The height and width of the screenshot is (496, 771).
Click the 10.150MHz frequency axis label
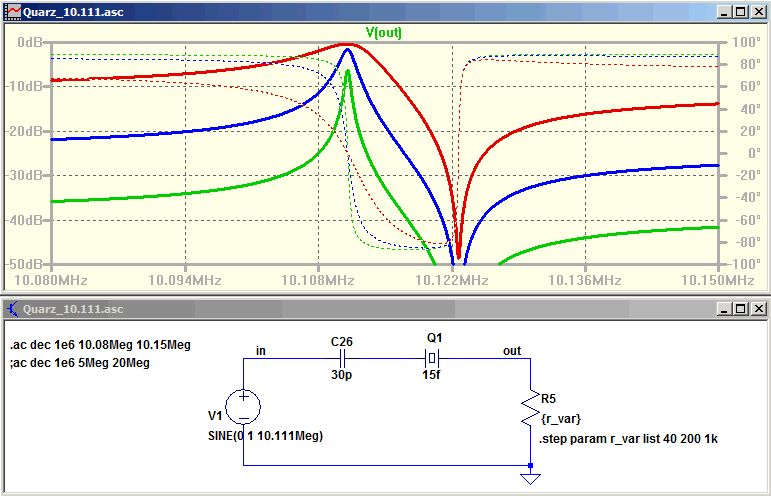tap(718, 281)
